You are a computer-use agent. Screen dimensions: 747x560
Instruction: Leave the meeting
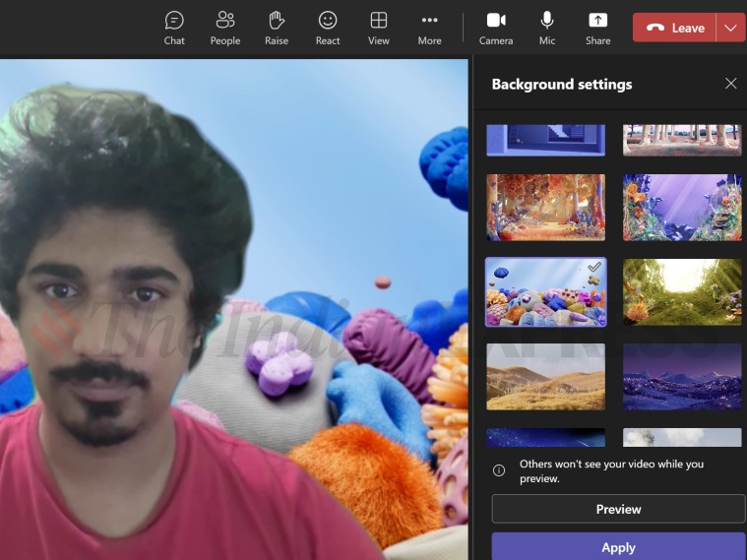674,28
